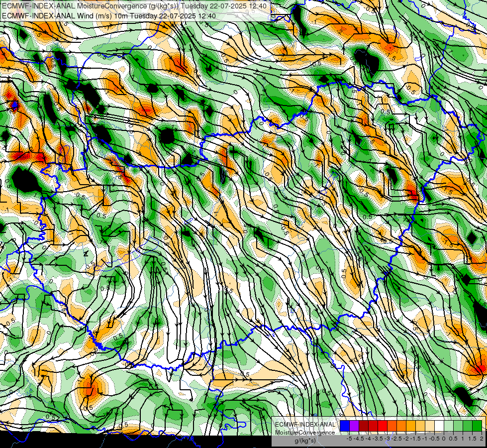Screen dimensions: 487x448
Task: Click the legend tick value -3.5
Action: coord(378,439)
